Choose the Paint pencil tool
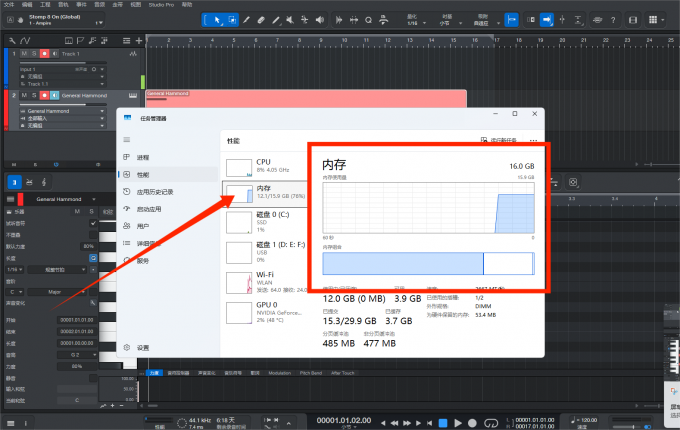 [246, 20]
